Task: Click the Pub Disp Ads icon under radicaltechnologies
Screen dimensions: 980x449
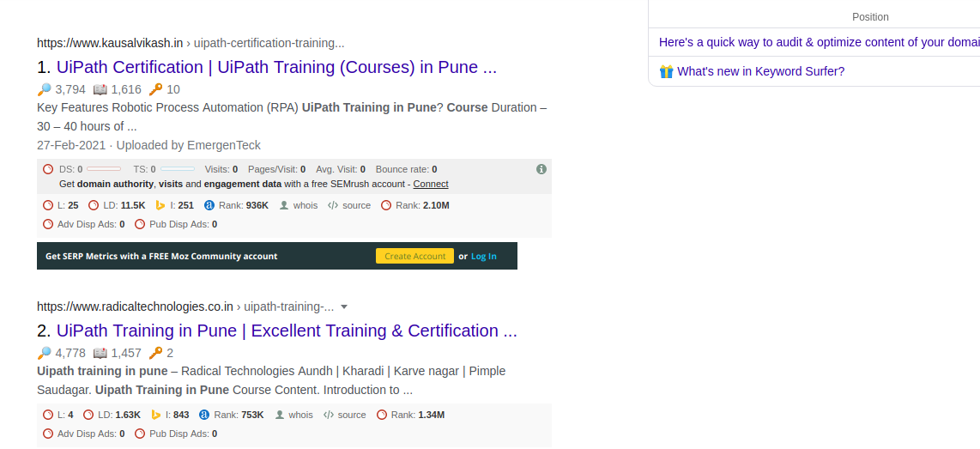Action: click(140, 434)
